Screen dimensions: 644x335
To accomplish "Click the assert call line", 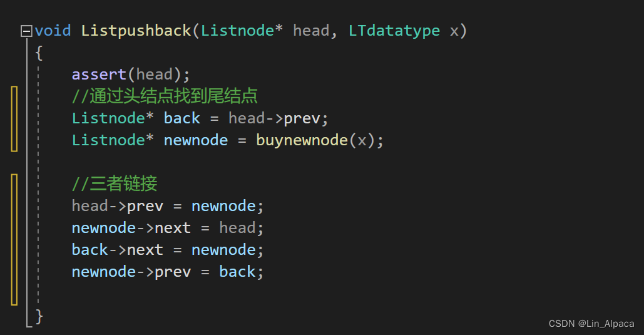I will (131, 75).
